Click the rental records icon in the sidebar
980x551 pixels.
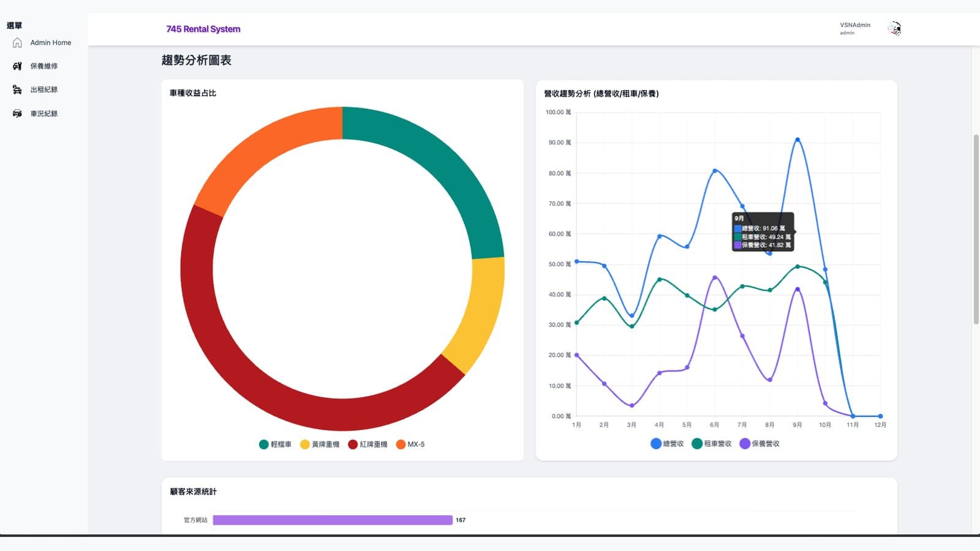click(17, 89)
